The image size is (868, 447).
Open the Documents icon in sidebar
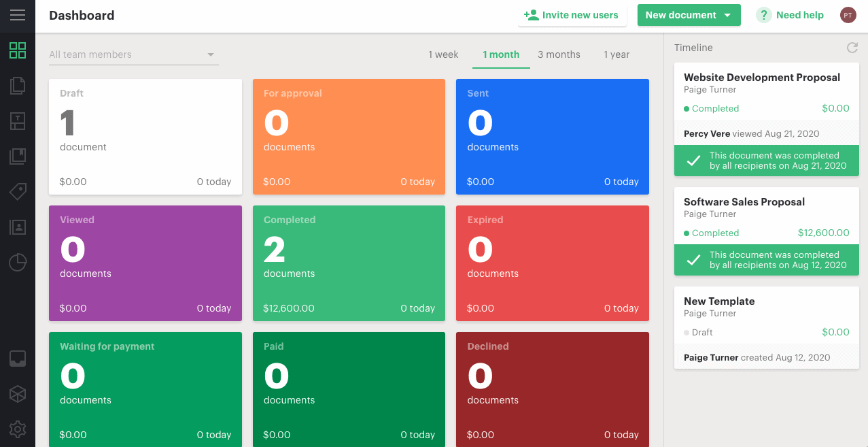(x=18, y=86)
